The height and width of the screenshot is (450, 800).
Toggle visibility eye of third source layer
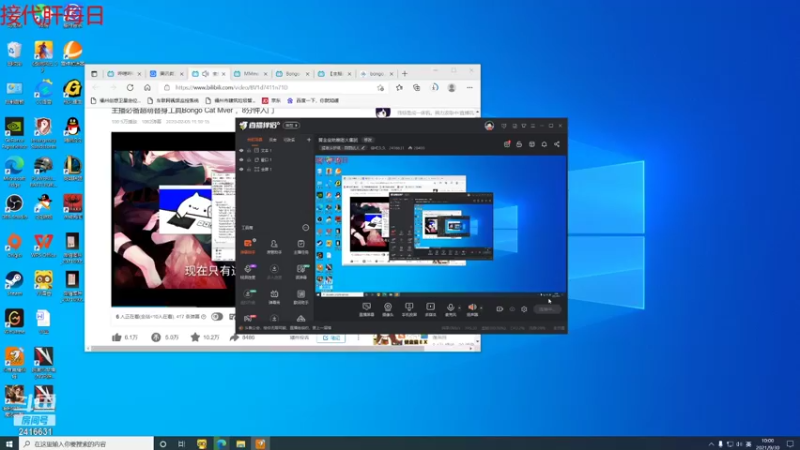[x=241, y=169]
